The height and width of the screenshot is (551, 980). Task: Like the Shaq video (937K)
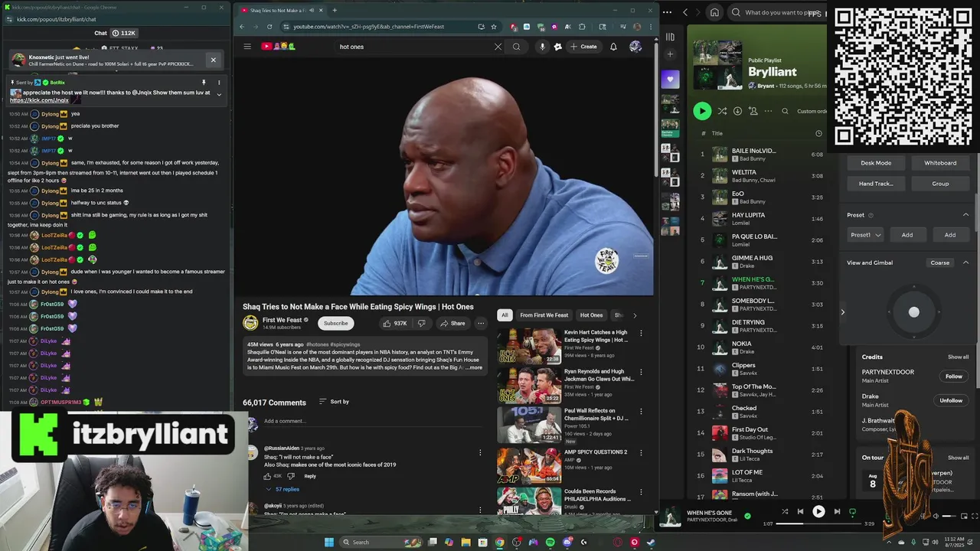(x=395, y=323)
